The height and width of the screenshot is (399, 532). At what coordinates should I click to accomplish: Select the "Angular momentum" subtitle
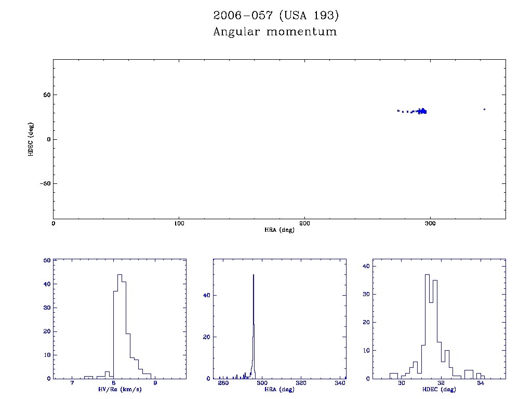click(275, 32)
